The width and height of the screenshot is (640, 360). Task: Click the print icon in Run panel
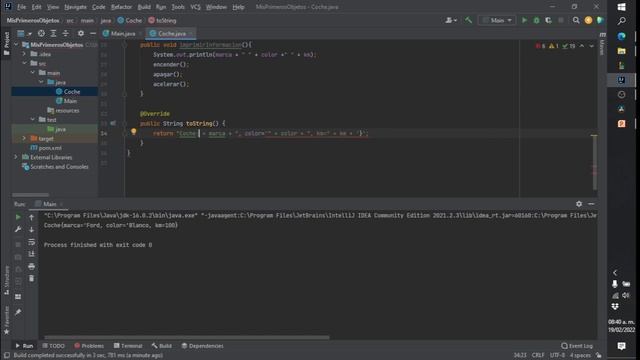[31, 267]
